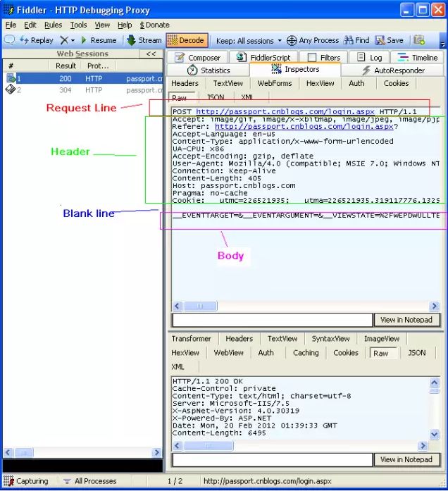Screen dimensions: 448x491
Task: Open the Tools menu
Action: point(78,25)
